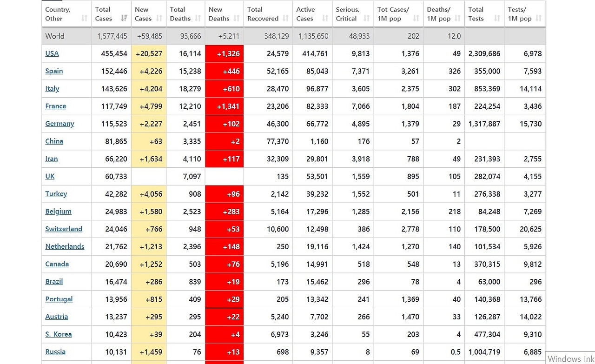This screenshot has height=364, width=595.
Task: Select Portugal new cases cell +815
Action: pos(149,299)
